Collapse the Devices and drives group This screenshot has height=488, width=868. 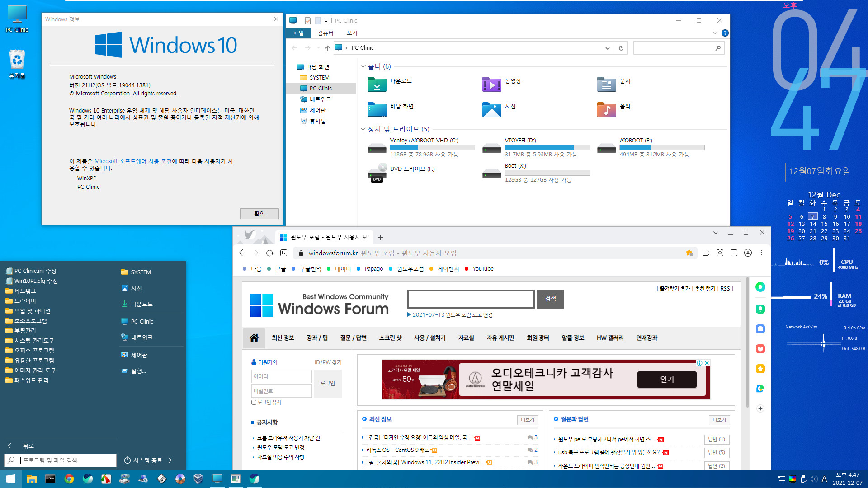coord(363,129)
